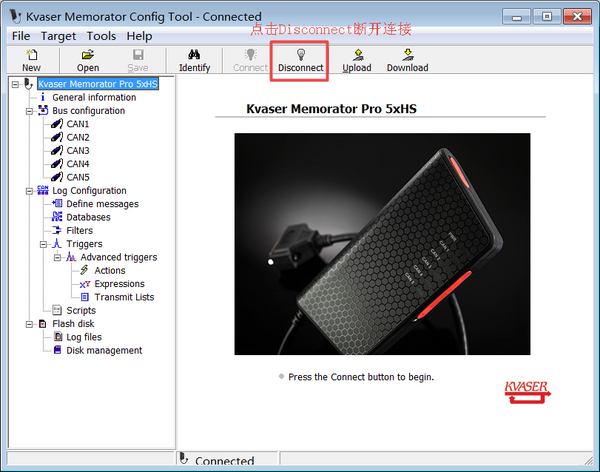
Task: Click the Transmit Lists icon
Action: coord(85,297)
